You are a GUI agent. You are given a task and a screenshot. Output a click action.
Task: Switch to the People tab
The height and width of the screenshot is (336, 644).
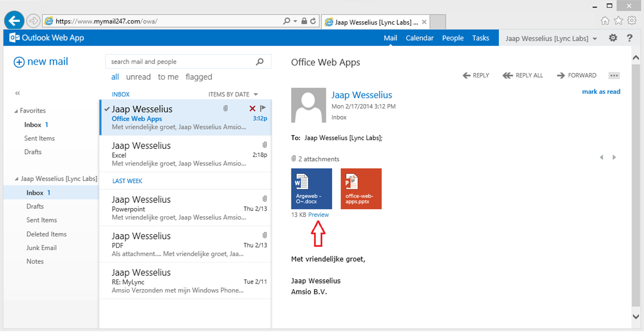click(x=453, y=38)
